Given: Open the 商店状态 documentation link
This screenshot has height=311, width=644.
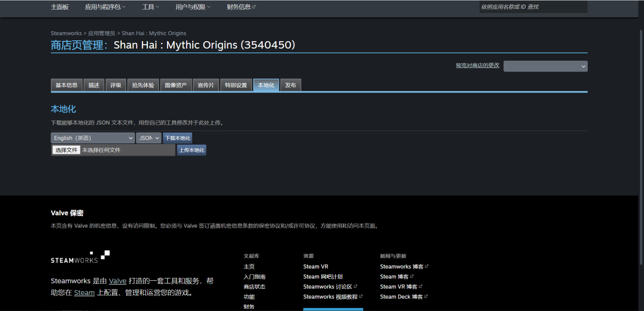Looking at the screenshot, I should [x=255, y=286].
